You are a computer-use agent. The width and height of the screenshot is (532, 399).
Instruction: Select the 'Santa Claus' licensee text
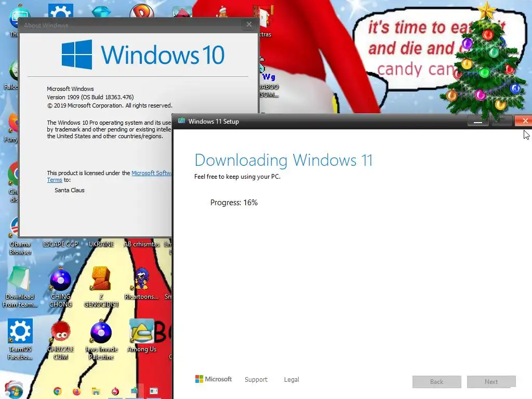[x=70, y=190]
